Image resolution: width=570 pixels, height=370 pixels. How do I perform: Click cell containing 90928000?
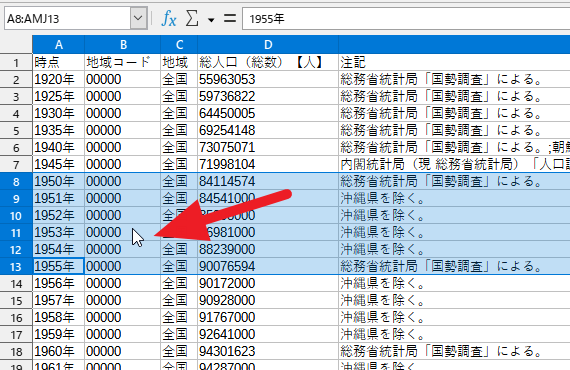tap(268, 301)
